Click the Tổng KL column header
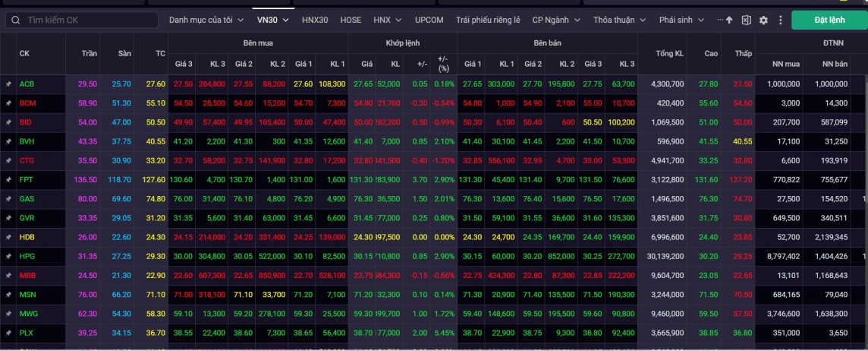This screenshot has width=868, height=351. [668, 53]
